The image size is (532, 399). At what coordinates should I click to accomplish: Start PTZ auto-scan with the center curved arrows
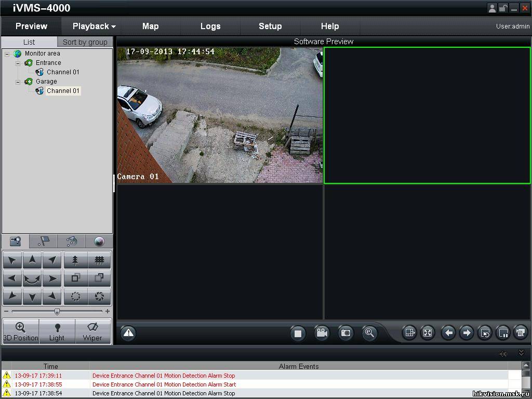32,278
